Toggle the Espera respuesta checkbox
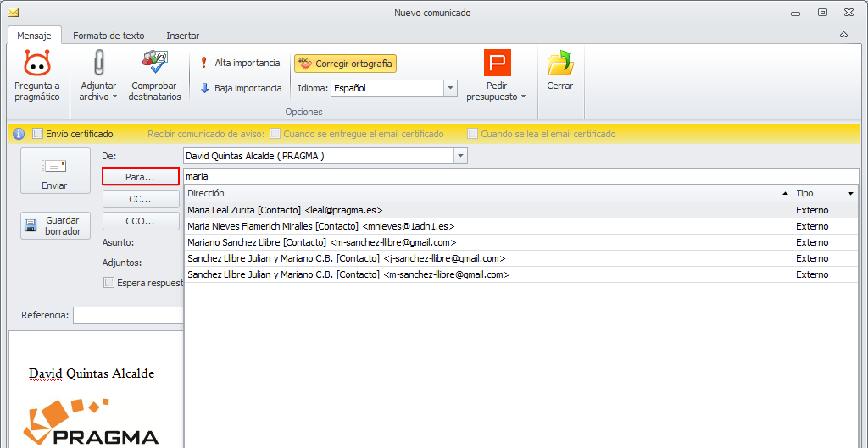This screenshot has height=448, width=868. click(108, 283)
